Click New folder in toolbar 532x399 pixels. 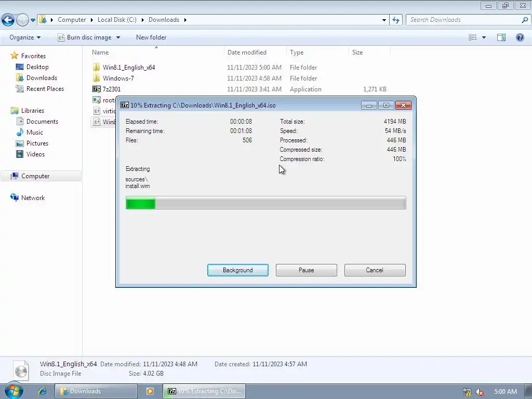(x=151, y=37)
